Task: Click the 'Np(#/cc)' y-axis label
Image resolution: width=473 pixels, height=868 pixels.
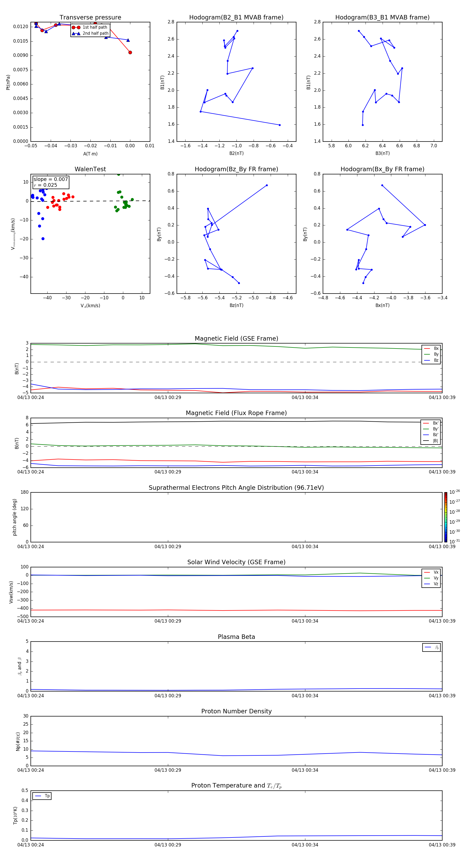Action: pyautogui.click(x=18, y=741)
